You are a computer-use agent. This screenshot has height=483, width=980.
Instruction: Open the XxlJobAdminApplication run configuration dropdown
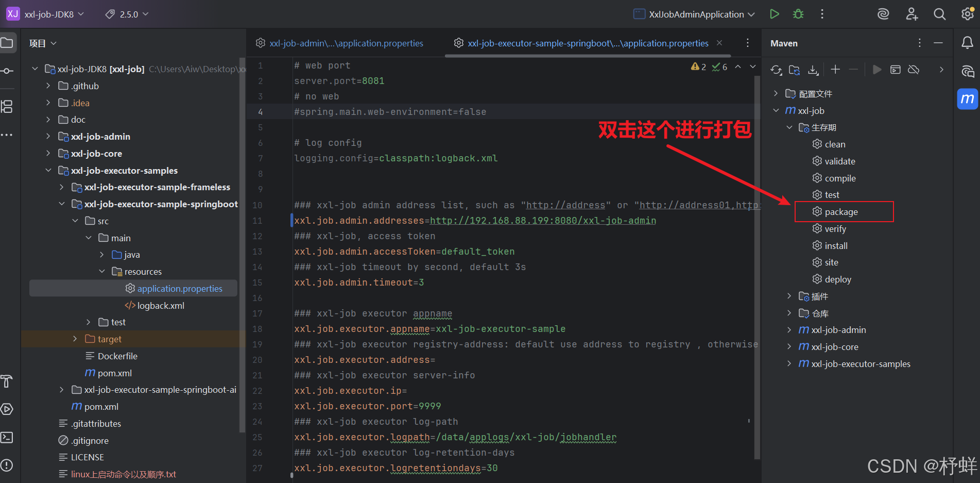(x=694, y=14)
